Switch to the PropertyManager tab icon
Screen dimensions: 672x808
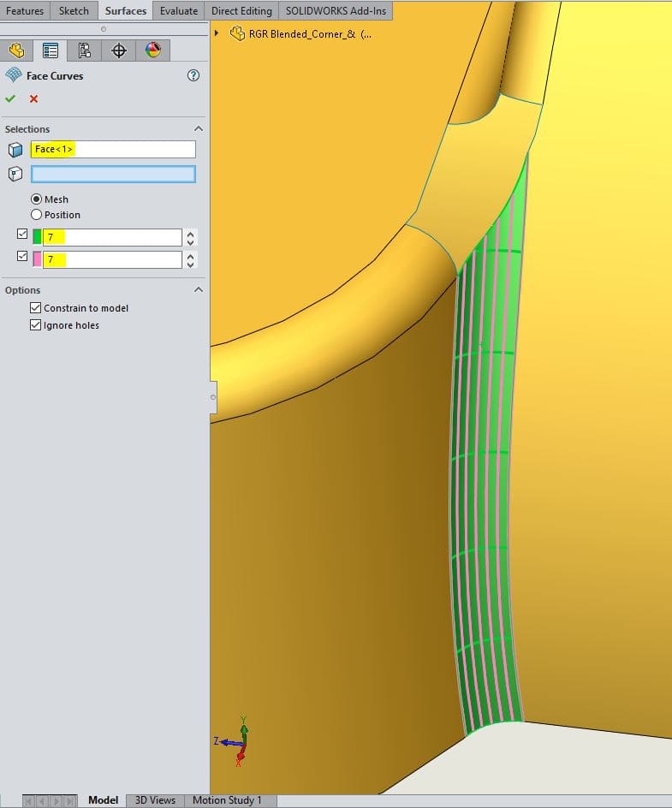click(51, 50)
